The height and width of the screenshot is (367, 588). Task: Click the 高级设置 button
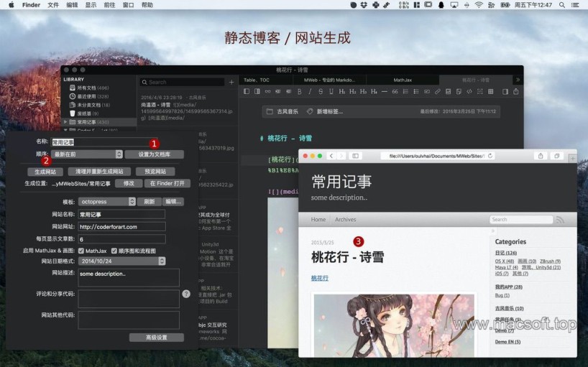coord(156,338)
